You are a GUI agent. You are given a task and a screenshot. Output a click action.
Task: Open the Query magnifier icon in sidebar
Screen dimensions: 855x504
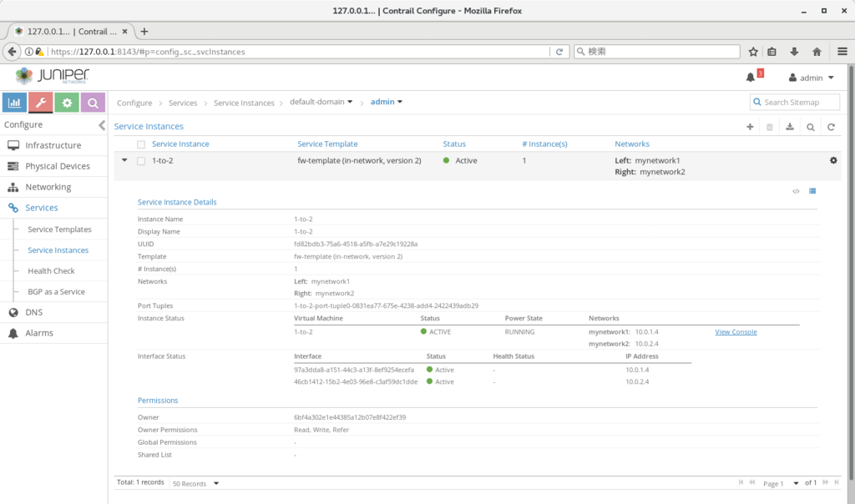(x=93, y=103)
